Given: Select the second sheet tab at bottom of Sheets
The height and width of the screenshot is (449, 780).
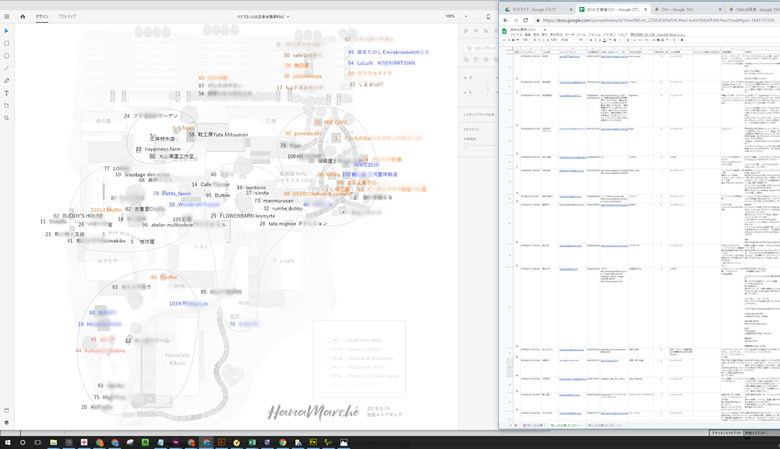Looking at the screenshot, I should point(566,426).
